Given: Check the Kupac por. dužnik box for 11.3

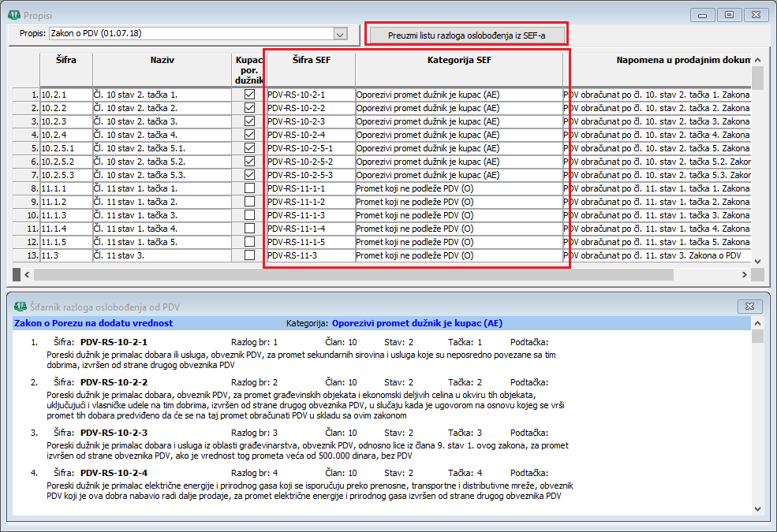Looking at the screenshot, I should [x=250, y=255].
